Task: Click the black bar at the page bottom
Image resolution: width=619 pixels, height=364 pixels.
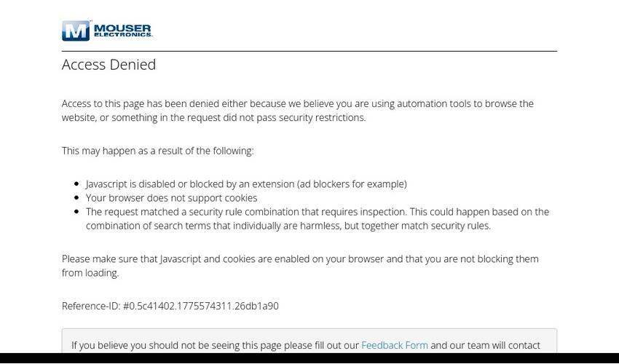Action: pos(309,358)
